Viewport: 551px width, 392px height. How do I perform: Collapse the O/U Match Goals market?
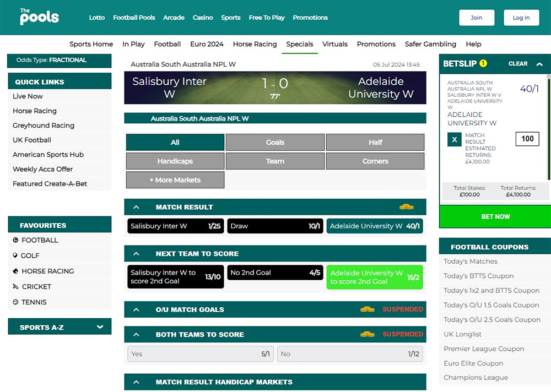[136, 309]
